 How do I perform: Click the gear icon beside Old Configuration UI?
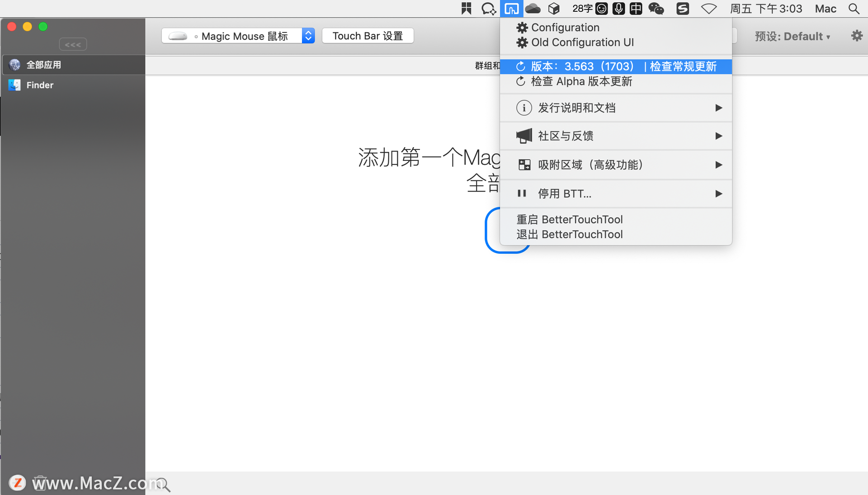click(522, 42)
